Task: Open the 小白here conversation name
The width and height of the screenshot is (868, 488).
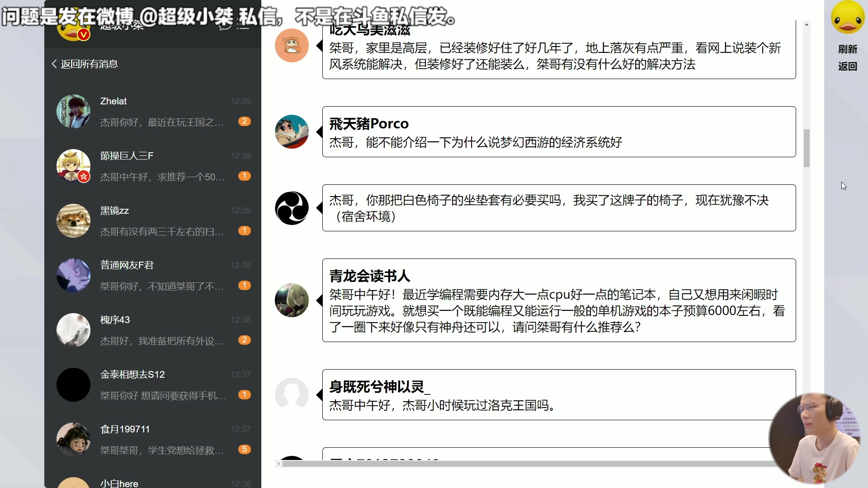Action: [x=119, y=483]
